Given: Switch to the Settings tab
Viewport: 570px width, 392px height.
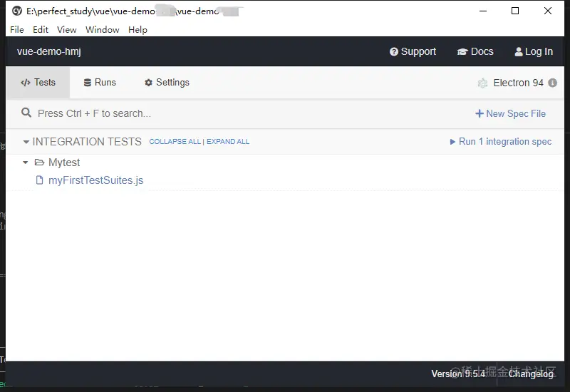Looking at the screenshot, I should (x=167, y=83).
